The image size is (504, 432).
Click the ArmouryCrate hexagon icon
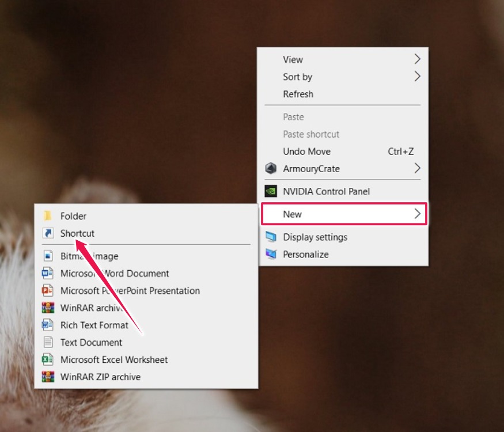click(271, 168)
